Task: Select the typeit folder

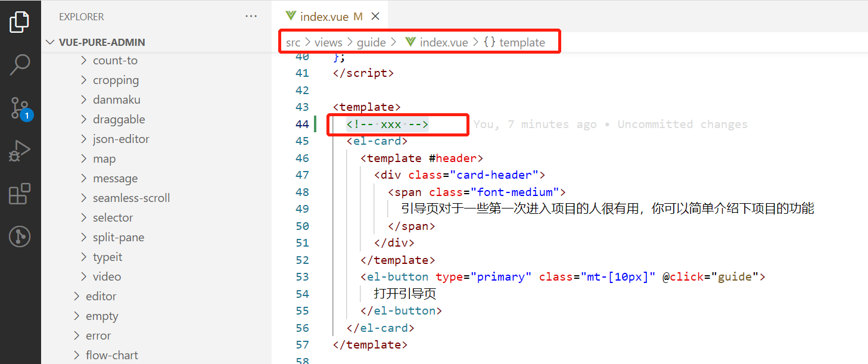Action: [107, 257]
